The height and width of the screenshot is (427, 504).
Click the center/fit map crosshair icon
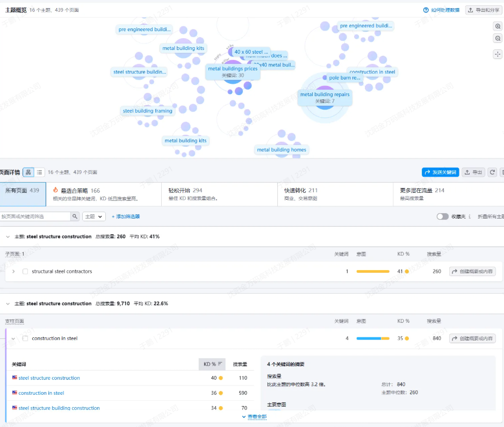(x=498, y=54)
